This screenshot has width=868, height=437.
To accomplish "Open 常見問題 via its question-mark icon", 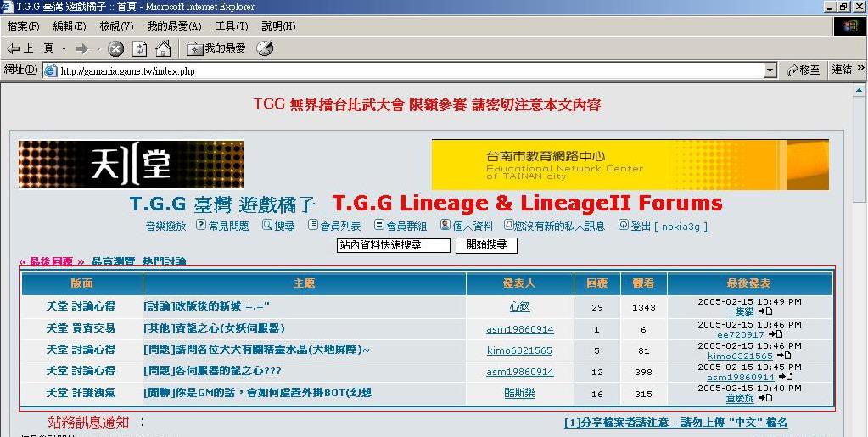I will [x=201, y=225].
